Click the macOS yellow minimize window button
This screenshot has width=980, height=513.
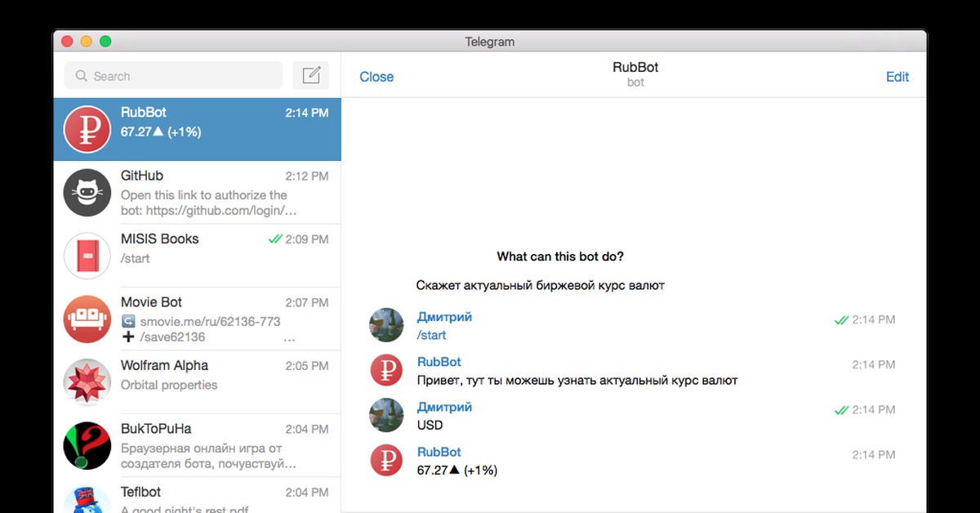click(87, 42)
